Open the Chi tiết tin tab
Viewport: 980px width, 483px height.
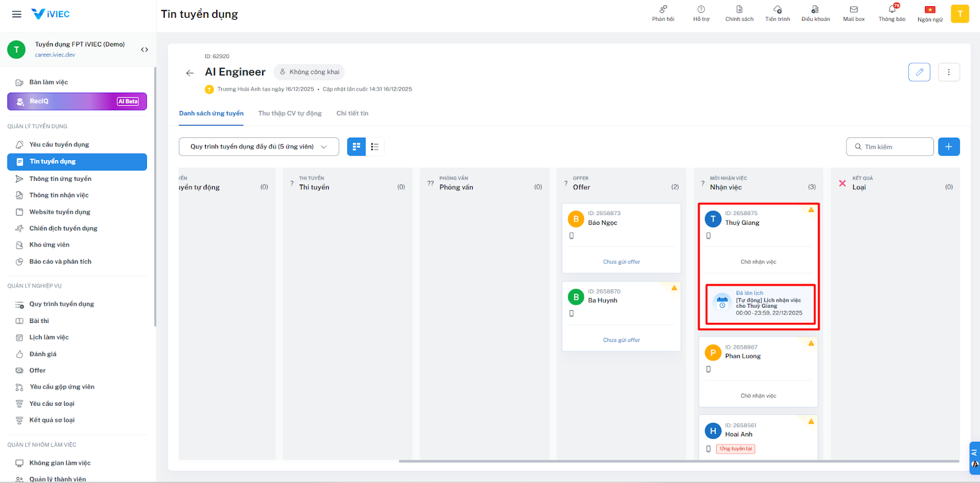[352, 113]
